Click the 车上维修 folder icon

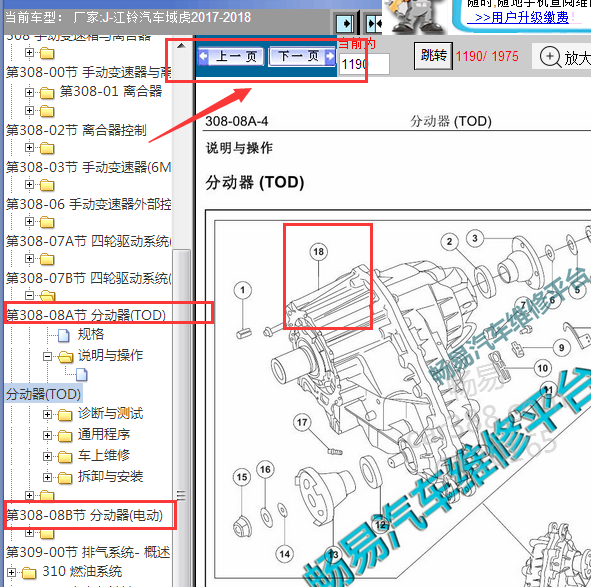65,457
